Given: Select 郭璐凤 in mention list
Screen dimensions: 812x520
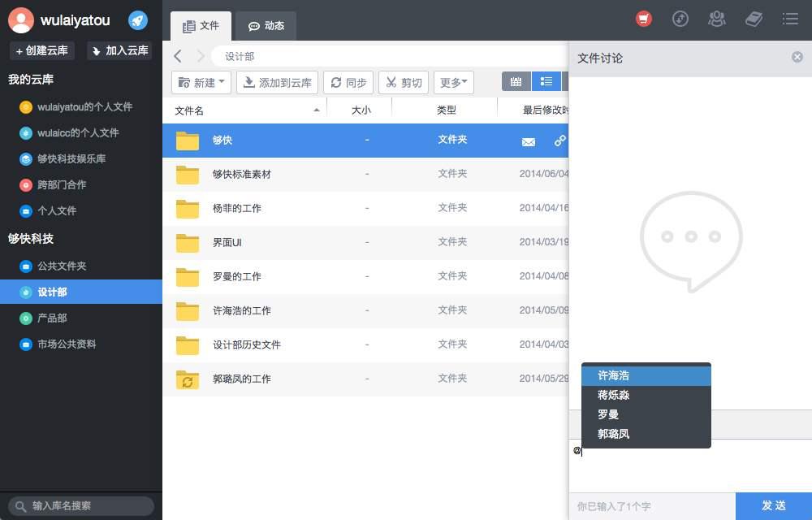Looking at the screenshot, I should click(x=646, y=434).
